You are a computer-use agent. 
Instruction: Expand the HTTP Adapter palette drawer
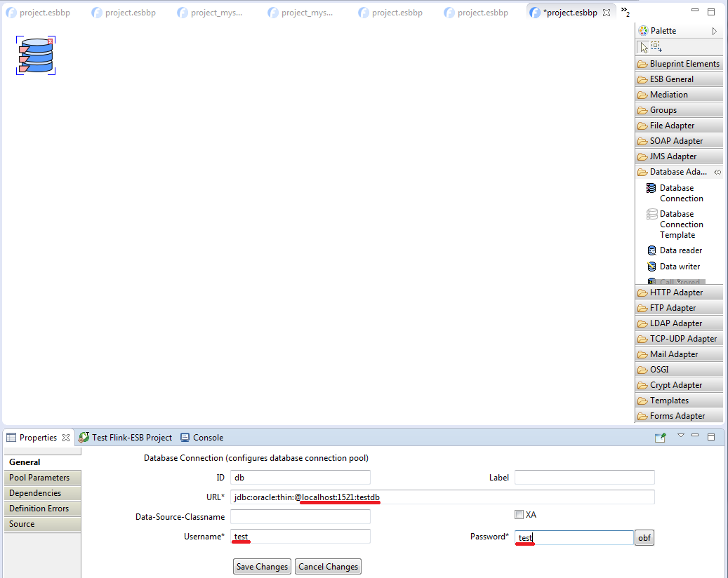click(x=676, y=293)
